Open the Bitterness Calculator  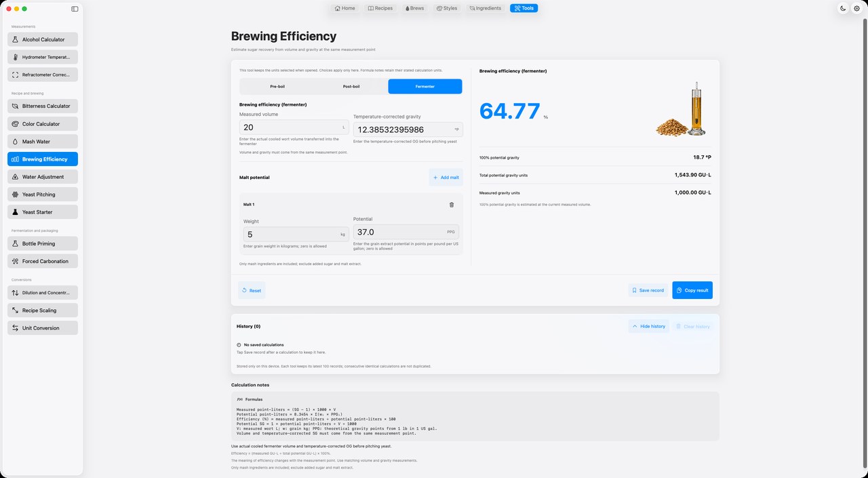pyautogui.click(x=43, y=106)
